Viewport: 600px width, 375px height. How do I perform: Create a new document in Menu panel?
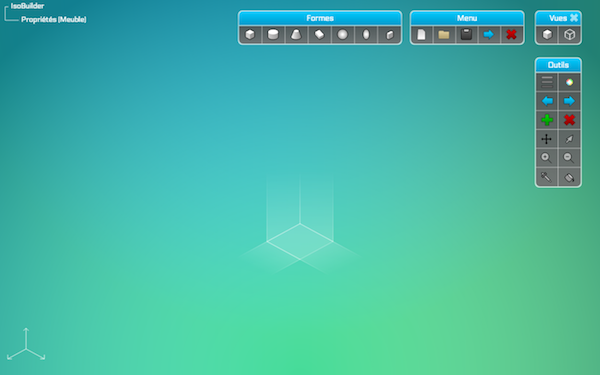tap(421, 35)
